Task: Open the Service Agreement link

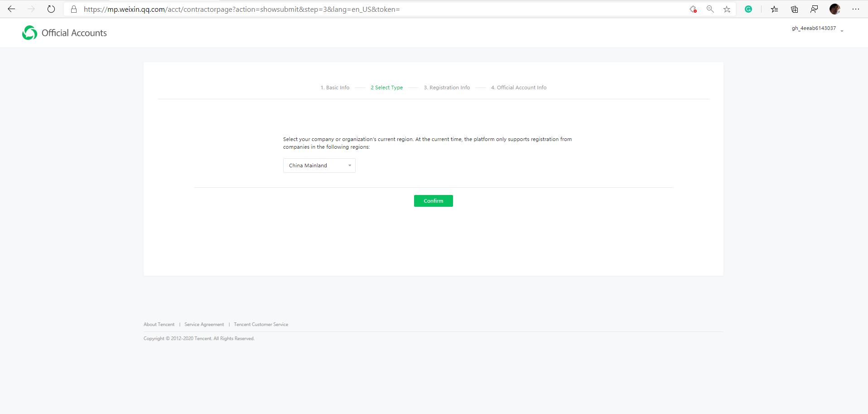Action: pos(204,325)
